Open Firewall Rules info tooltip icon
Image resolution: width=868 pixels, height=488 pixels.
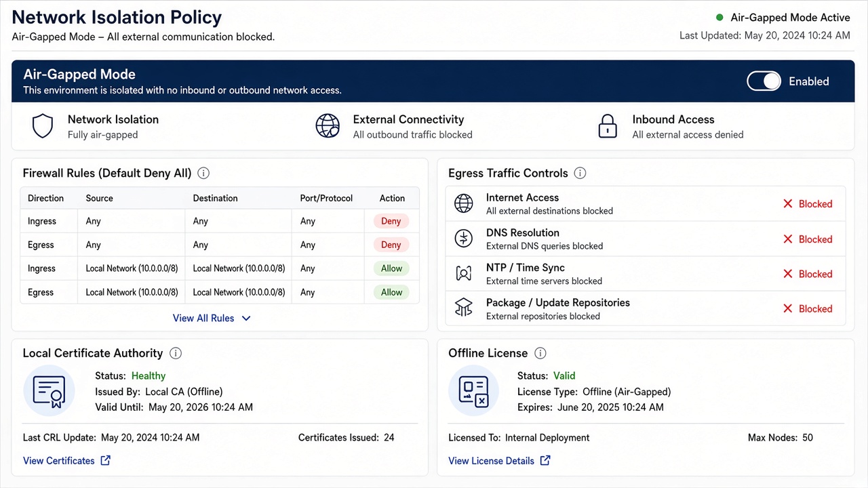pos(203,174)
